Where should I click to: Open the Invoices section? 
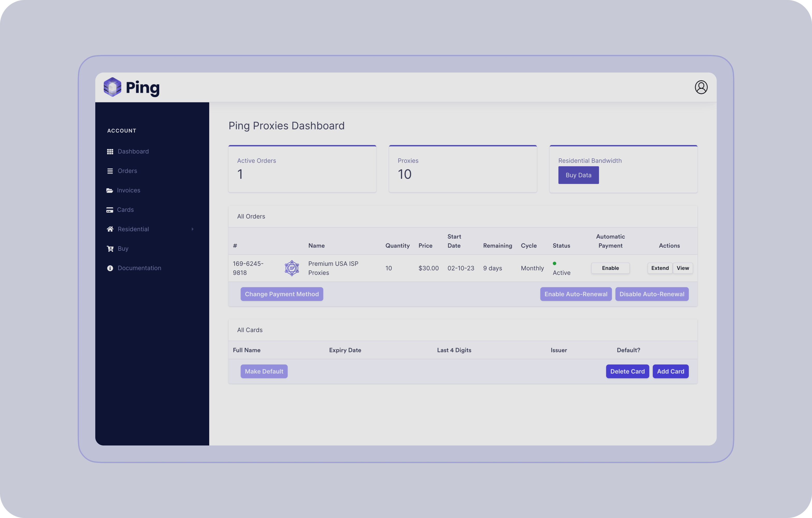(129, 190)
